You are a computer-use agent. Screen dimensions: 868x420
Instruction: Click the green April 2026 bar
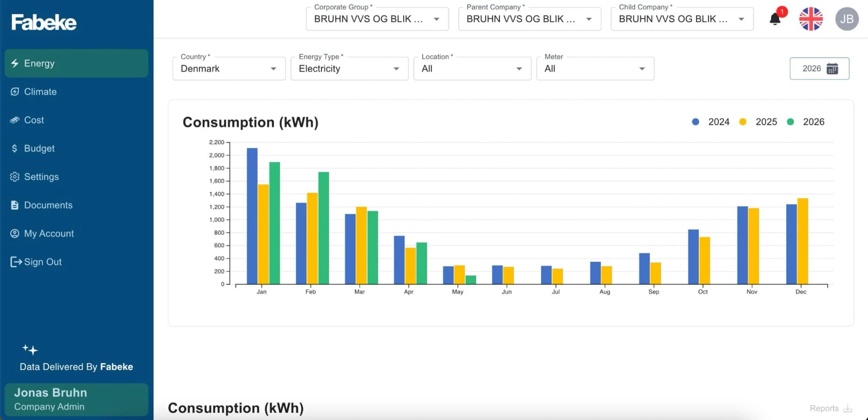point(422,264)
